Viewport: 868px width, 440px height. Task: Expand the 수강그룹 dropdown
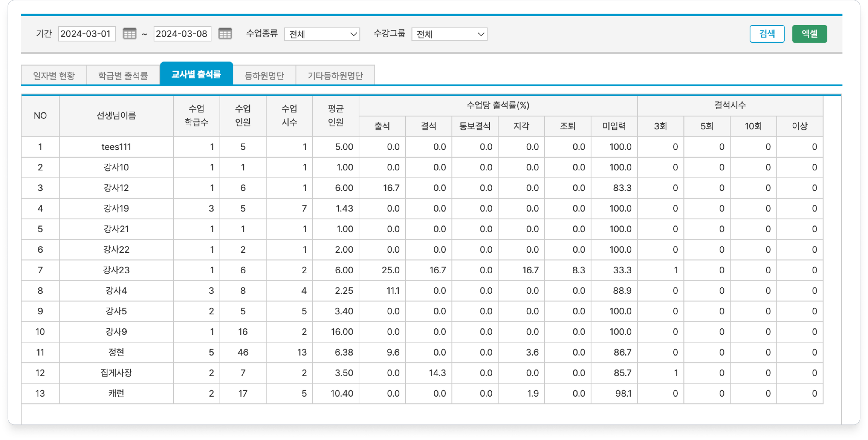pos(449,34)
